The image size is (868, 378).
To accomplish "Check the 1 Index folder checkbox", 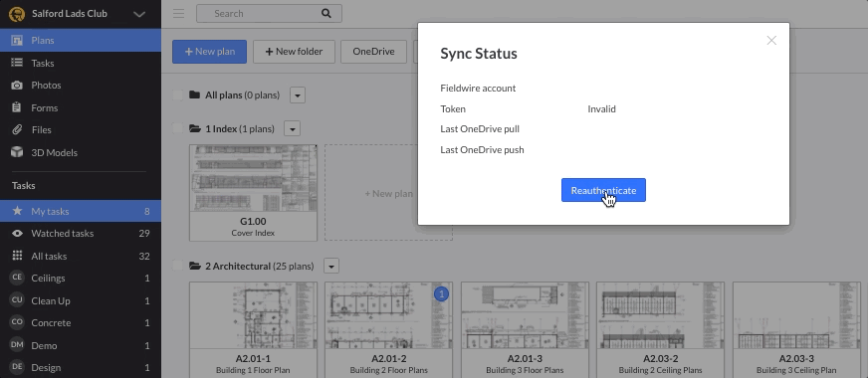I will tap(178, 129).
